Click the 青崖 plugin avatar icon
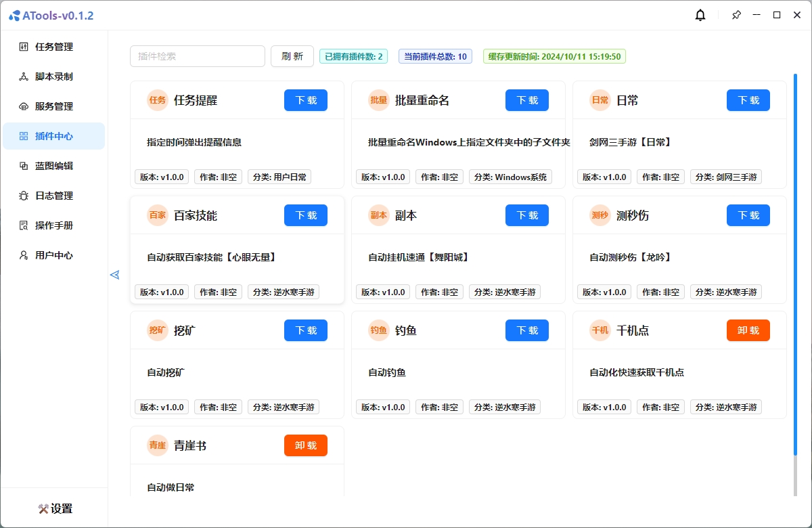Viewport: 812px width, 528px height. point(157,445)
